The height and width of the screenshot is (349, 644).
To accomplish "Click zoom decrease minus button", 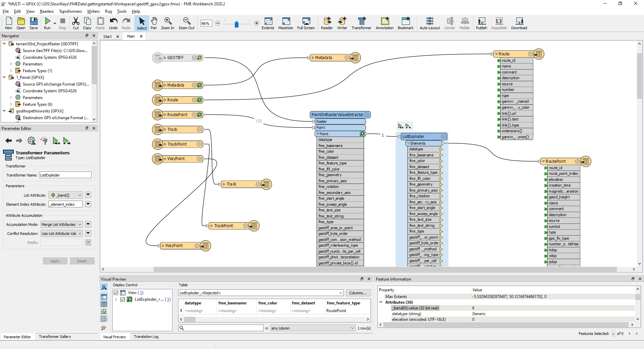I will click(x=217, y=23).
